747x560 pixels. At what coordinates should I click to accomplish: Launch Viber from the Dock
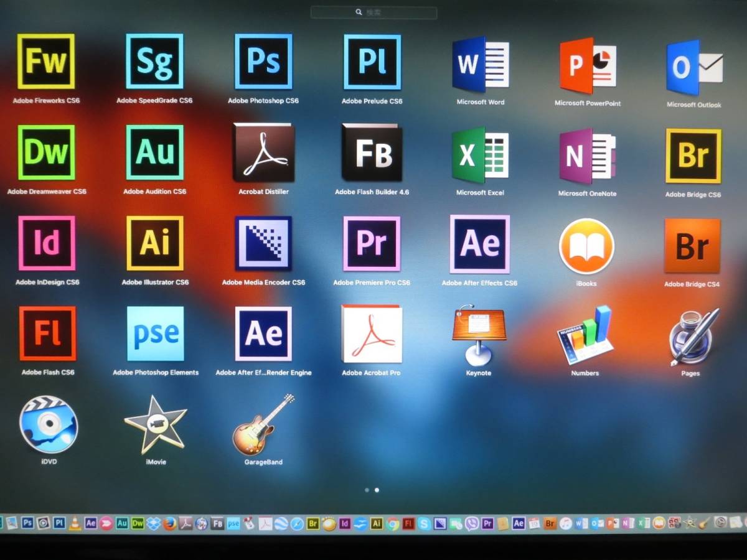tap(472, 524)
